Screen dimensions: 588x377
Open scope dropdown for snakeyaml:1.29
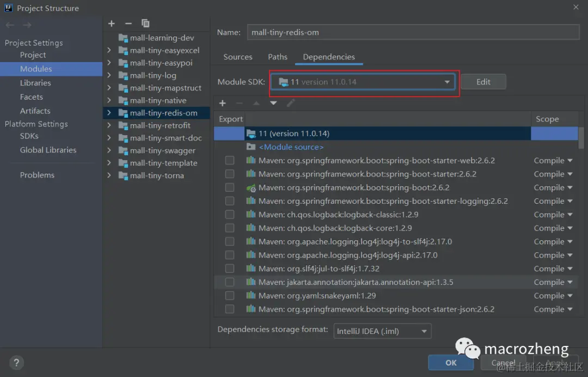tap(553, 296)
